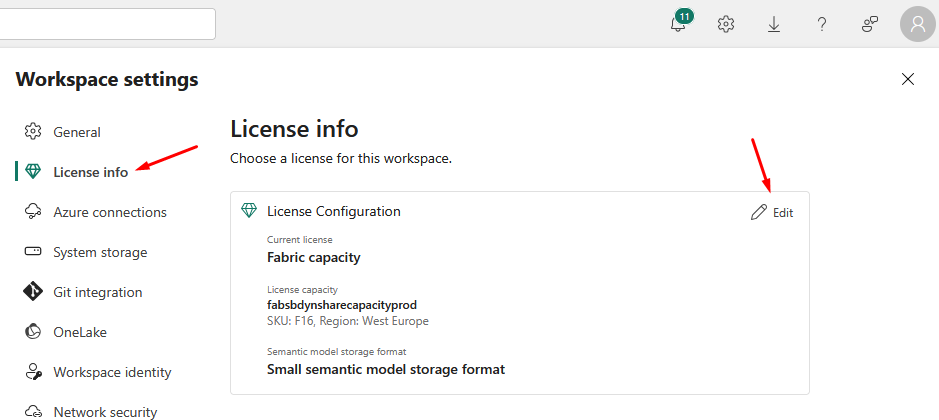This screenshot has width=939, height=420.
Task: Click the Semantic model storage format label
Action: [x=337, y=352]
